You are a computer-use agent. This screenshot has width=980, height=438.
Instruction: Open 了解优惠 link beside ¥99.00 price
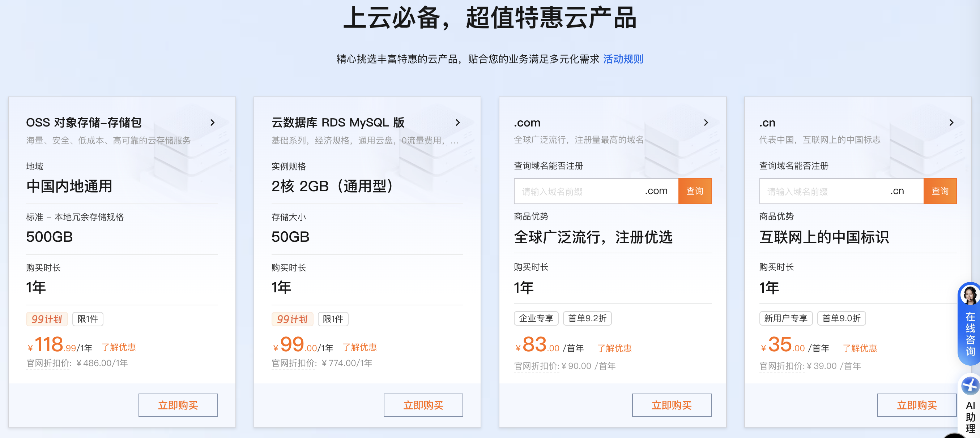pos(359,347)
